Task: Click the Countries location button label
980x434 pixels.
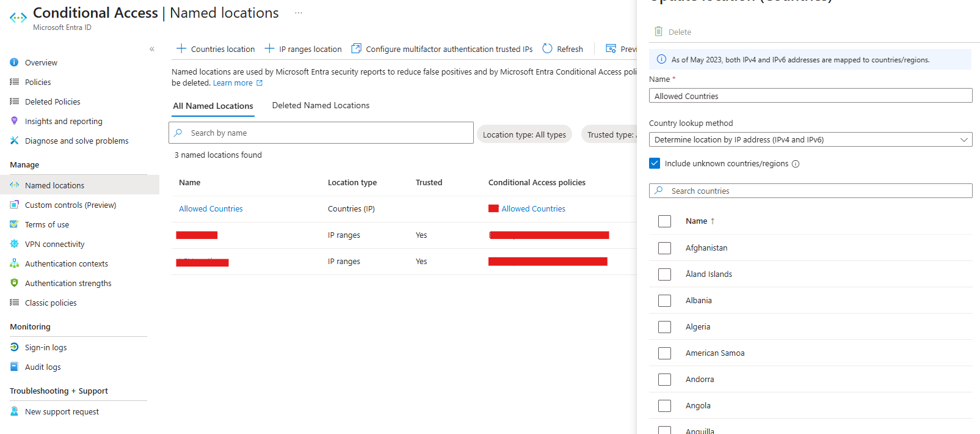Action: (223, 49)
